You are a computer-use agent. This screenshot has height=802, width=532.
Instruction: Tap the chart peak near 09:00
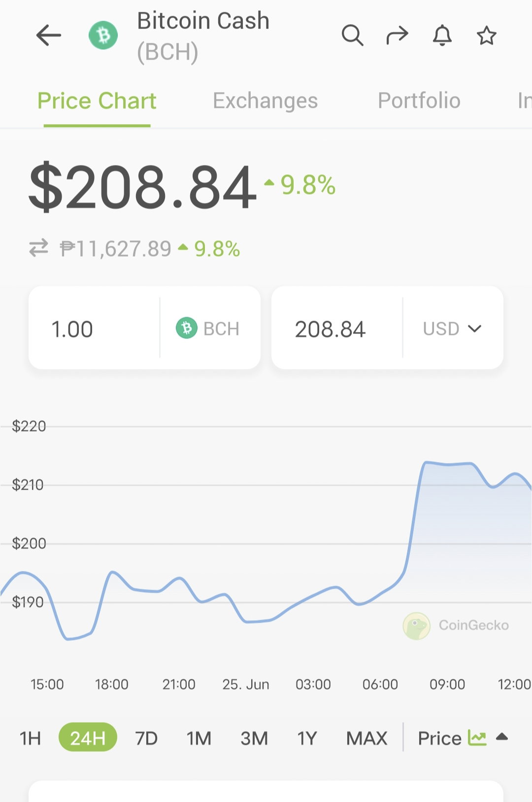(x=427, y=462)
